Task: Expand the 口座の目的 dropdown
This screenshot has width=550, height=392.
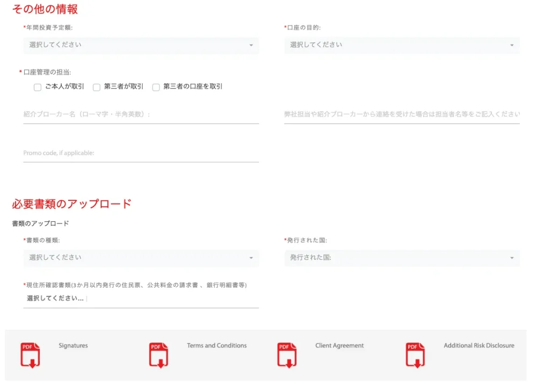Action: (x=402, y=45)
